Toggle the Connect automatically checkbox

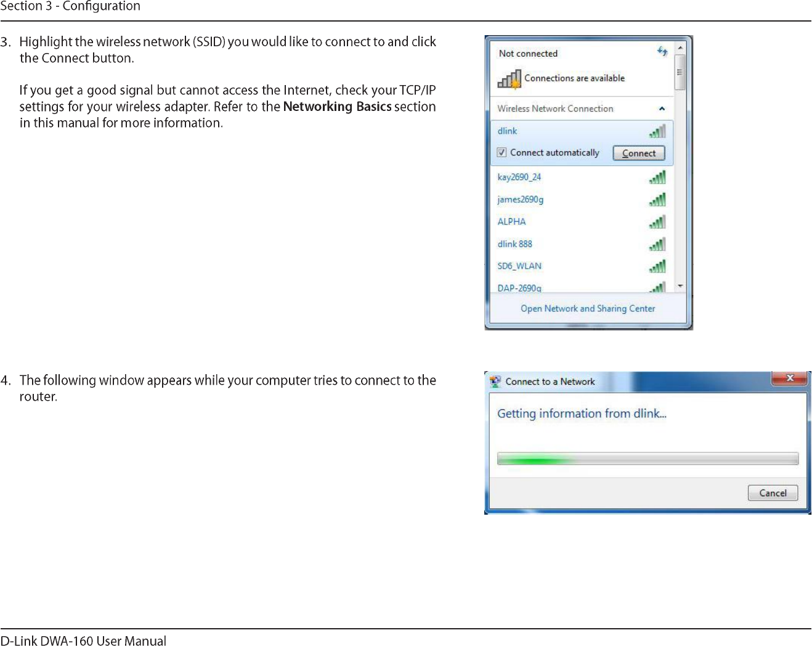point(502,152)
